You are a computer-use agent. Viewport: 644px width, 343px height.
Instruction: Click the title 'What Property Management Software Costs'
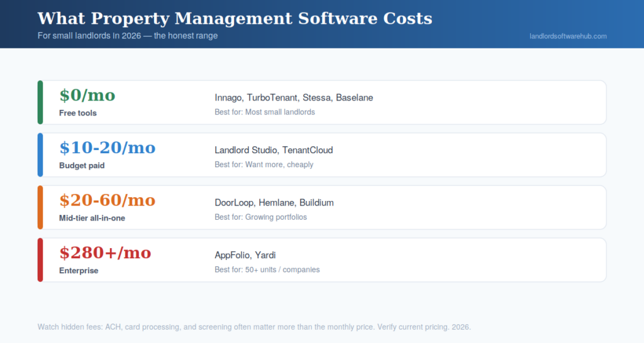coord(235,18)
